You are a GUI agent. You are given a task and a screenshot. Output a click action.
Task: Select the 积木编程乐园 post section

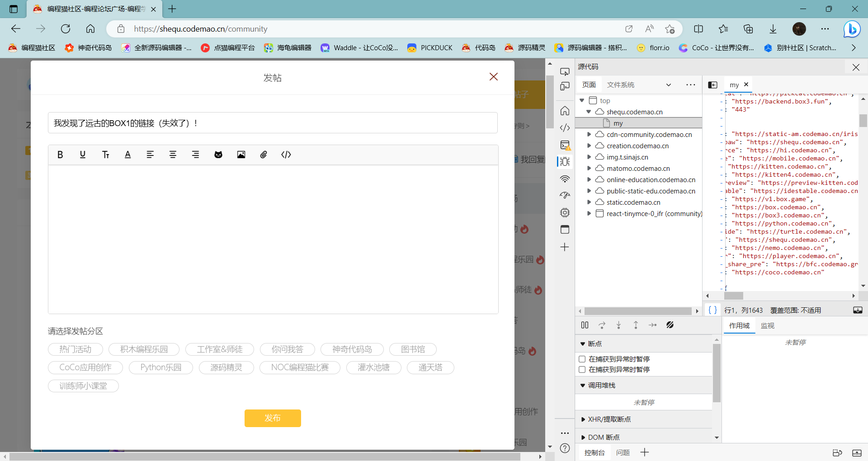point(144,349)
